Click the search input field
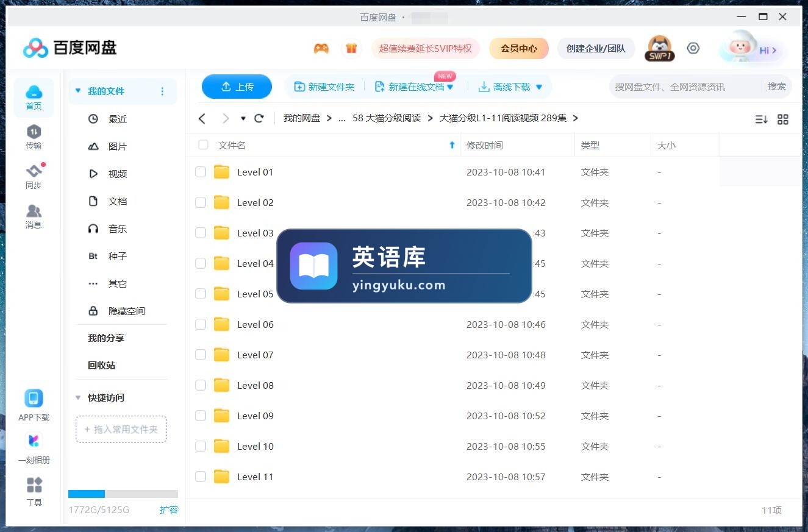The width and height of the screenshot is (808, 532). pyautogui.click(x=685, y=87)
